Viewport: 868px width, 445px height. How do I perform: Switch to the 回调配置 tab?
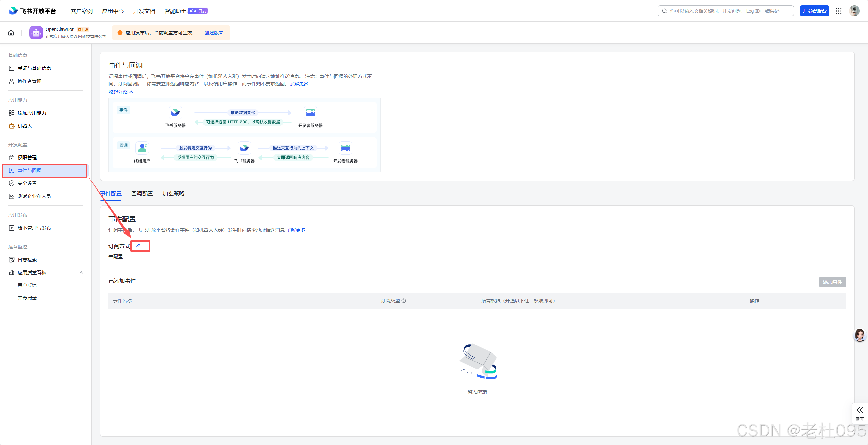[x=142, y=193]
